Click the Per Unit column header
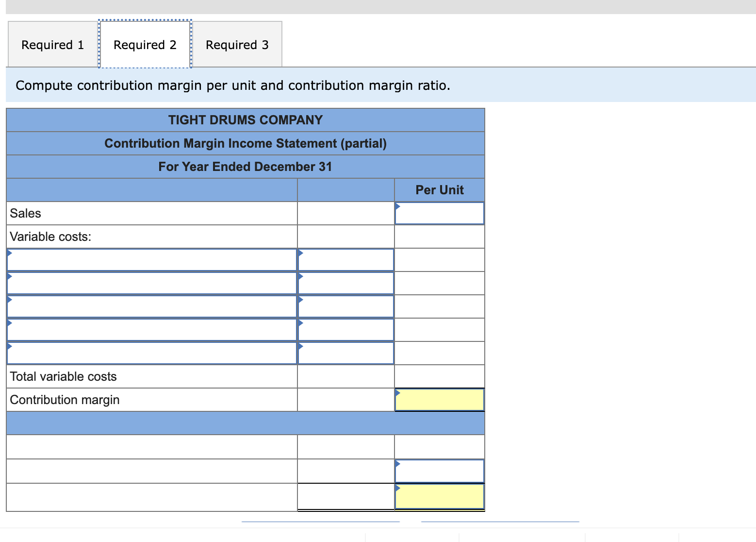The height and width of the screenshot is (542, 756). pyautogui.click(x=439, y=190)
